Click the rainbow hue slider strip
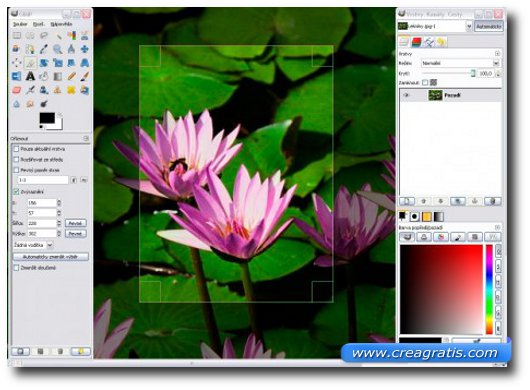Viewport: 530px width, 390px height. click(489, 290)
